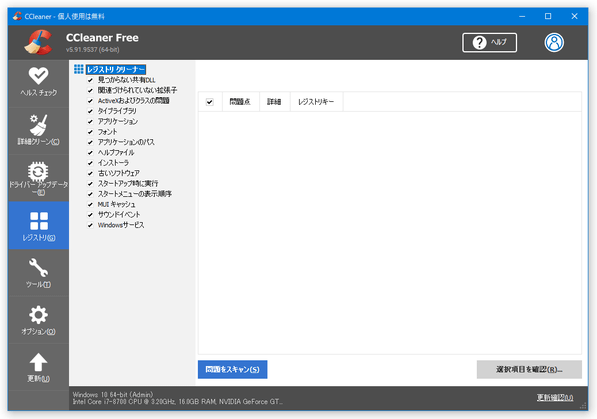
Task: Open the Tools wrench icon
Action: pos(38,267)
